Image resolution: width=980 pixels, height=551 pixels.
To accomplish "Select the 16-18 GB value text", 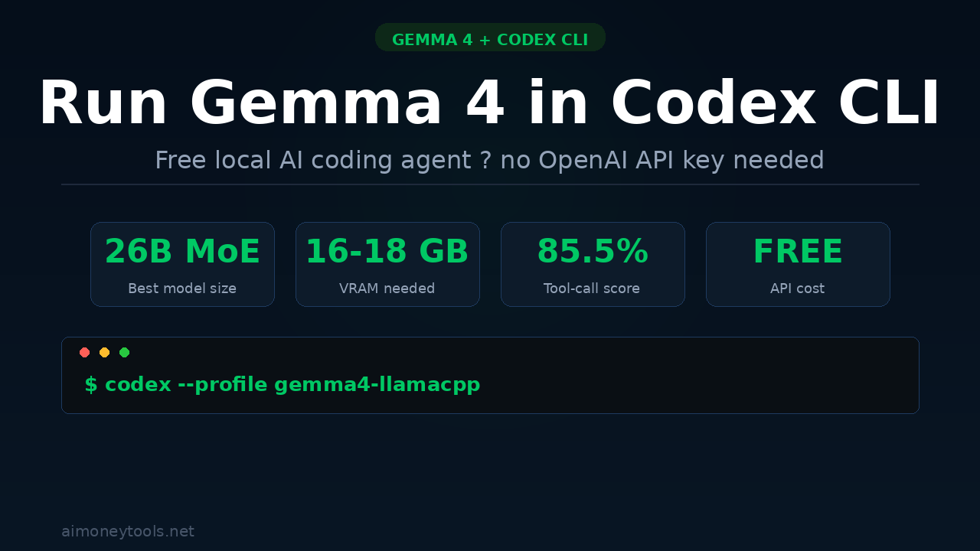I will (387, 252).
